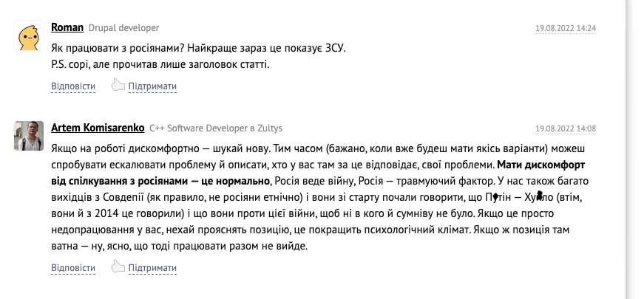Open Roman's yellow cartoon avatar
644x299 pixels.
tap(29, 35)
